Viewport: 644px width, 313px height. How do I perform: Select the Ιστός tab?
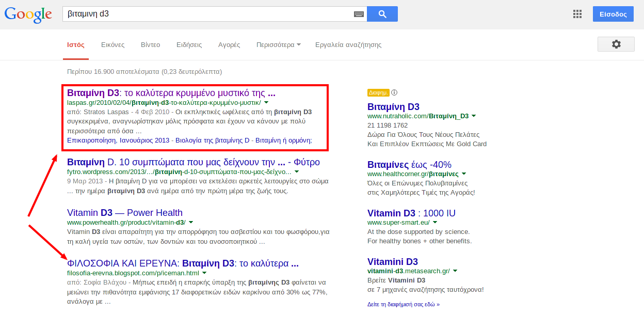click(76, 45)
